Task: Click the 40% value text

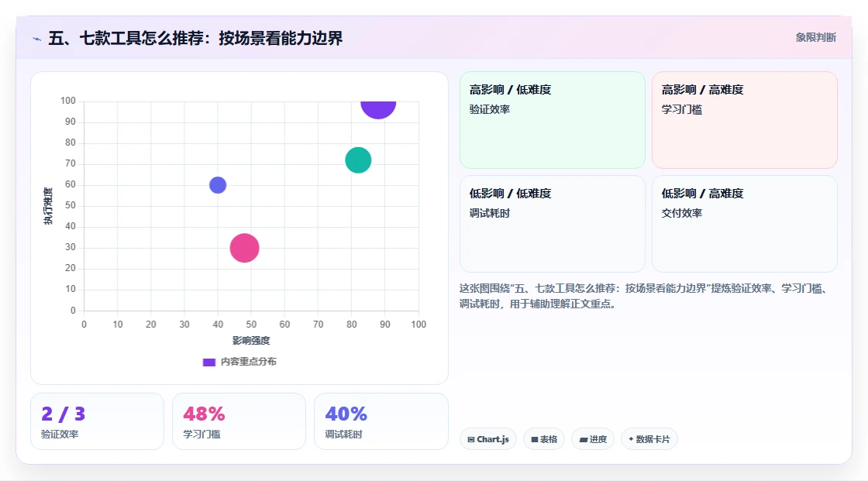Action: pyautogui.click(x=346, y=414)
